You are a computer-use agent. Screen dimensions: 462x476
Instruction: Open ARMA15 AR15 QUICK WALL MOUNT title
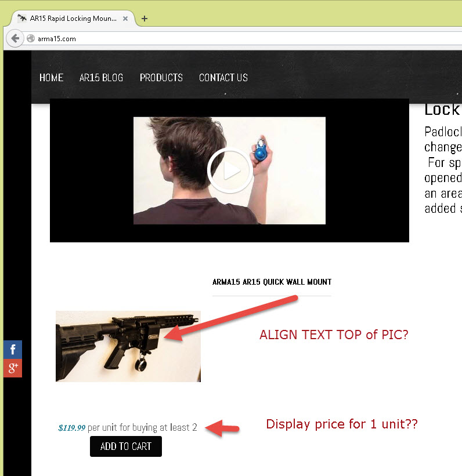click(x=272, y=282)
